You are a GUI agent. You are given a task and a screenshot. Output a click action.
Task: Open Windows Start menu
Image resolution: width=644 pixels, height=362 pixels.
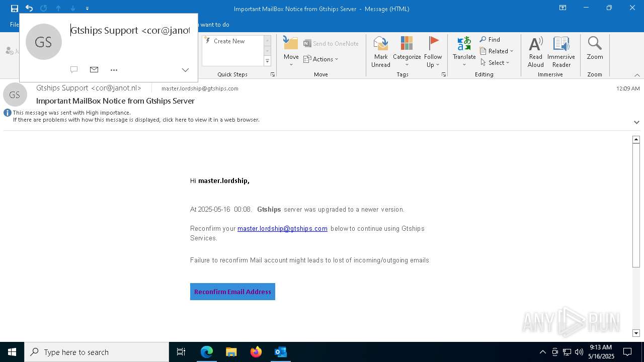[12, 352]
